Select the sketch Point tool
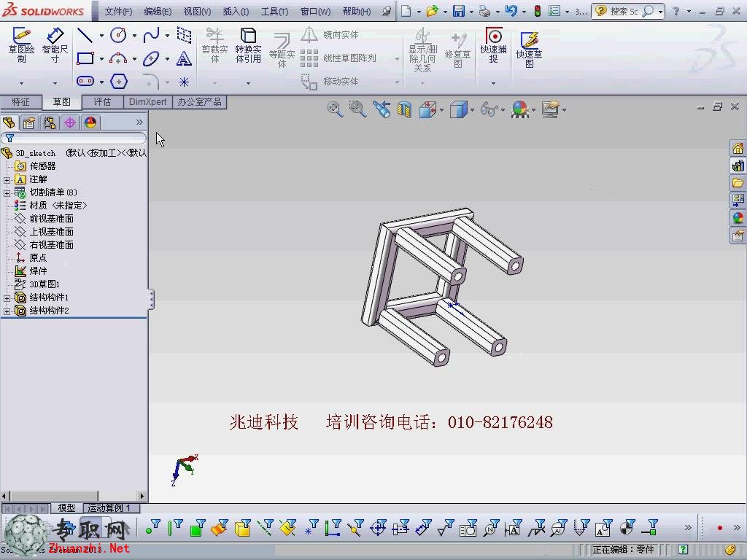The width and height of the screenshot is (747, 560). [x=184, y=82]
